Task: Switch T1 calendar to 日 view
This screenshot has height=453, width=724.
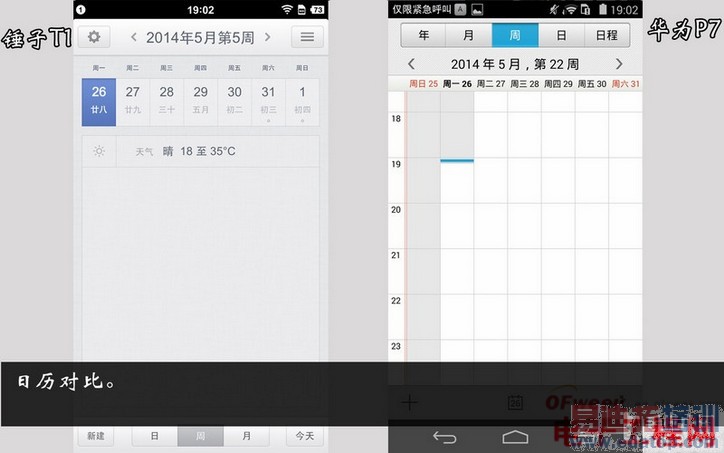Action: (x=155, y=436)
